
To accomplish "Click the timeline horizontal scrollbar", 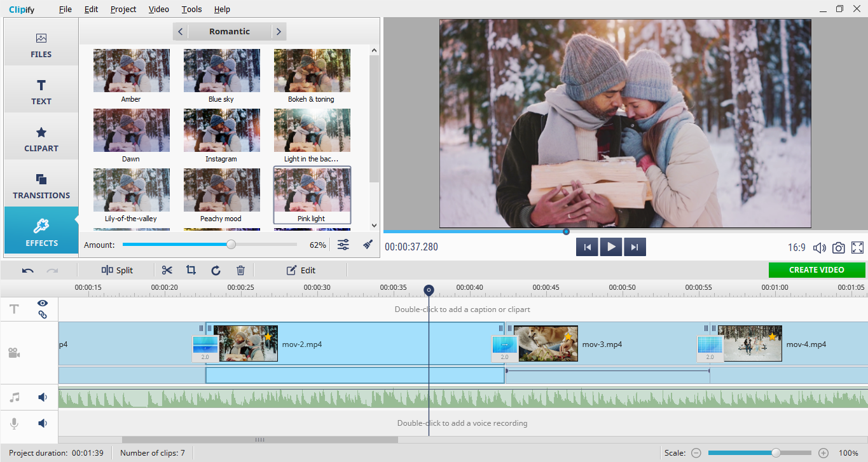I will (260, 440).
